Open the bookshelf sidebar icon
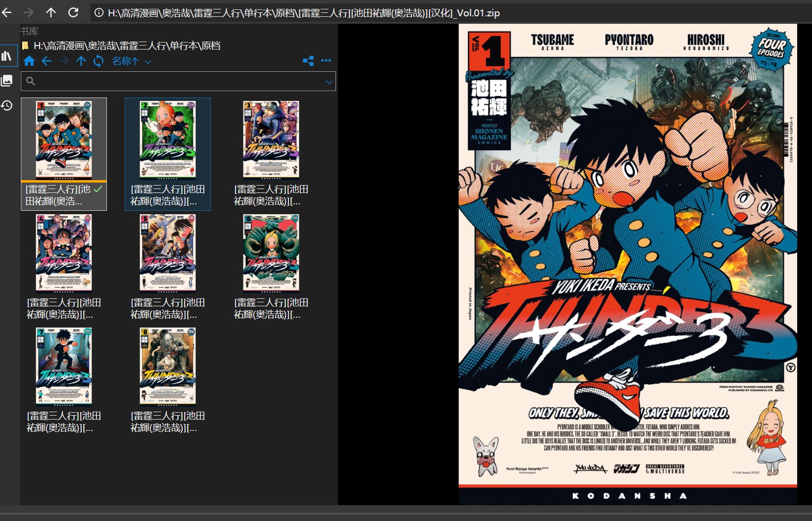812x521 pixels. coord(7,56)
